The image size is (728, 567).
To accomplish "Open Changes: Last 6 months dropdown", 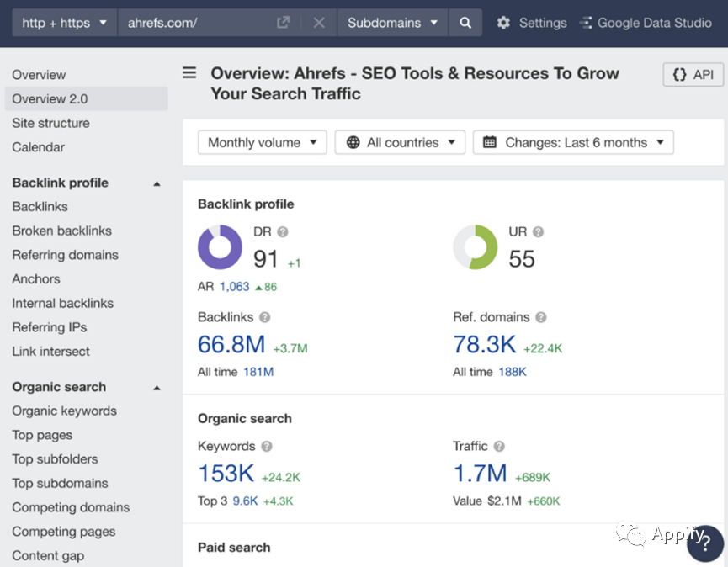I will (x=573, y=142).
